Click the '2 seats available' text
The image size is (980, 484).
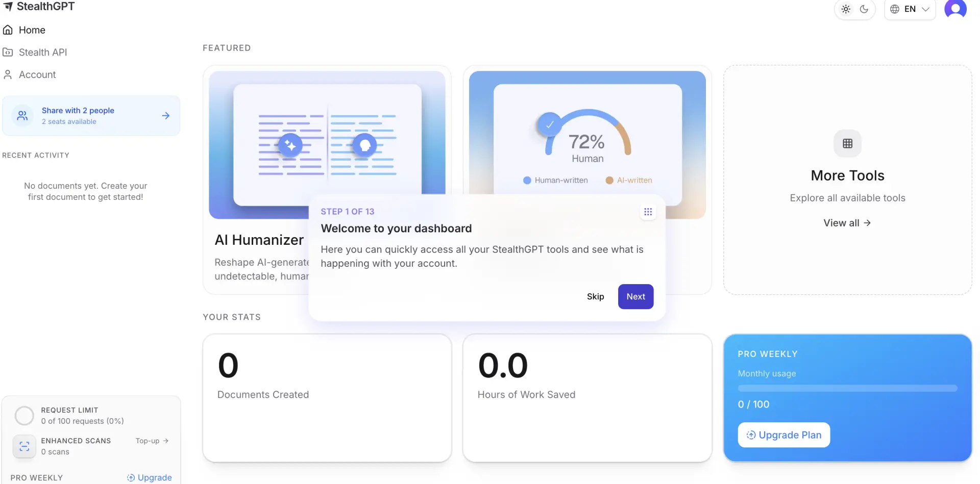(69, 122)
